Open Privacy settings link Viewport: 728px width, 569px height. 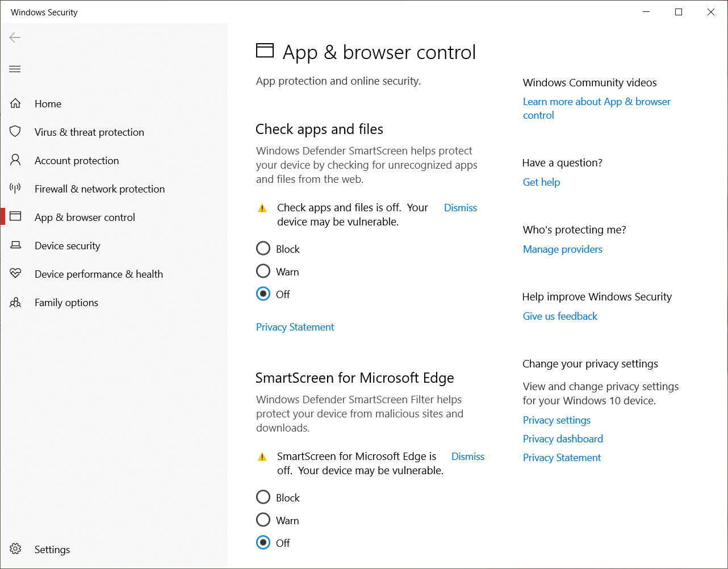coord(557,420)
